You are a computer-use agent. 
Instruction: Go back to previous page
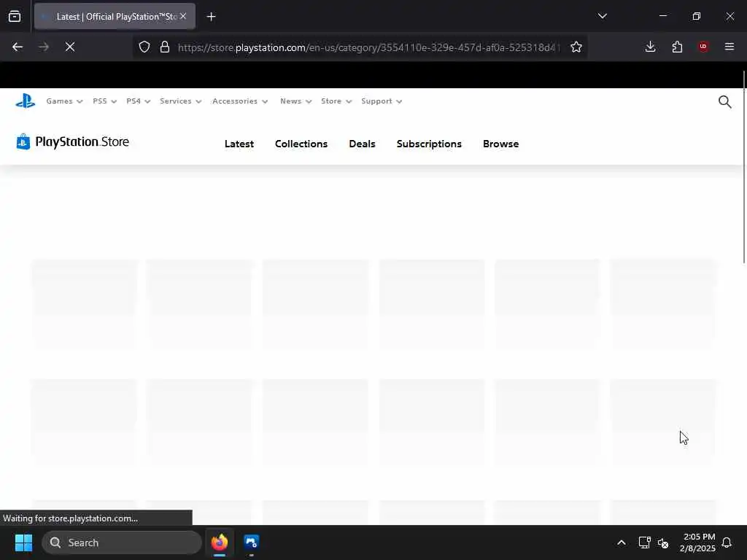coord(18,47)
